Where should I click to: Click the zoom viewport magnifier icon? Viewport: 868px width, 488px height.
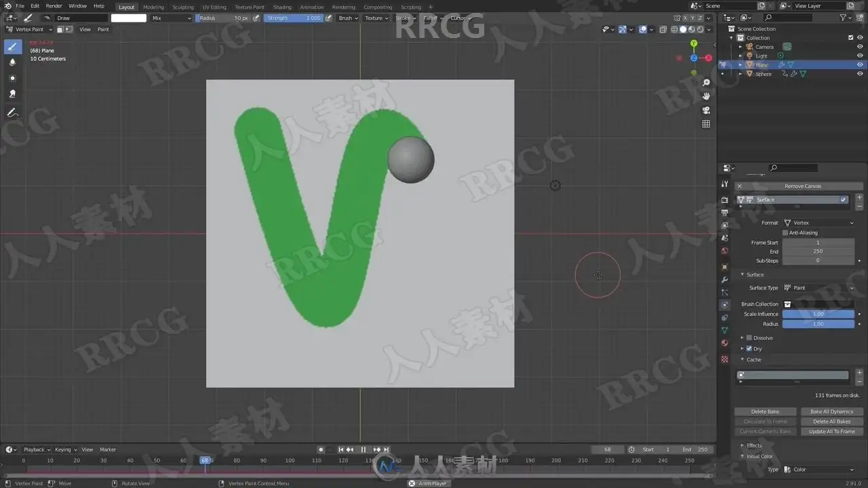(x=706, y=83)
